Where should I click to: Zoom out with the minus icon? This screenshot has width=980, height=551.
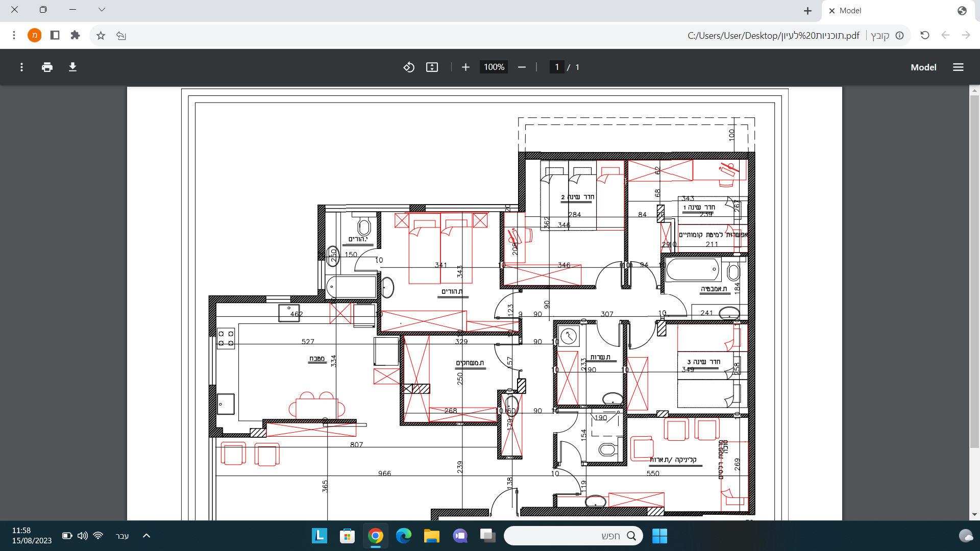[522, 67]
